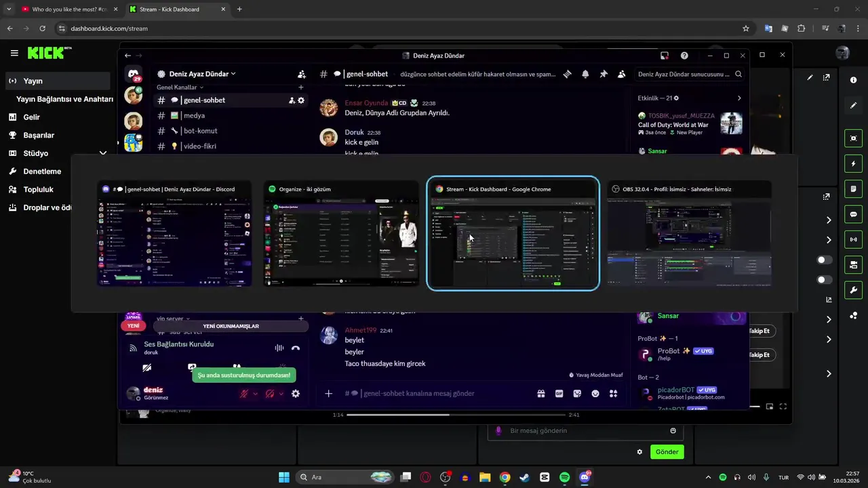This screenshot has height=488, width=868.
Task: Switch to the OBS 32.0.4 window thumbnail
Action: [x=689, y=233]
